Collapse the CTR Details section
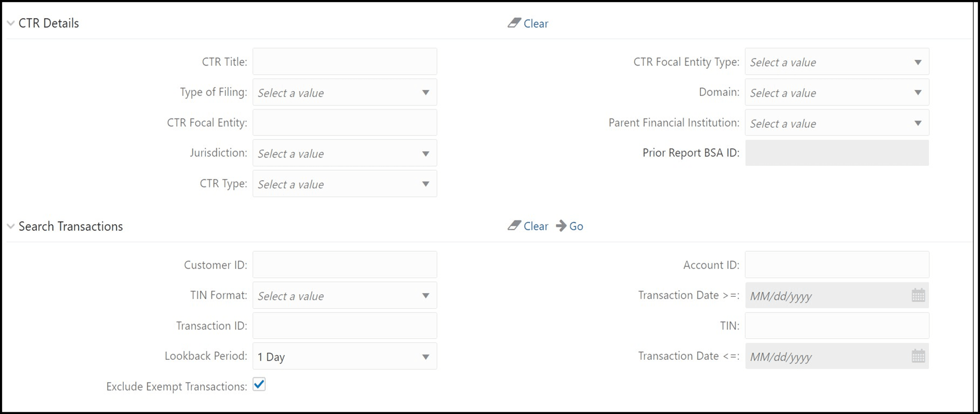This screenshot has height=414, width=980. click(x=10, y=23)
